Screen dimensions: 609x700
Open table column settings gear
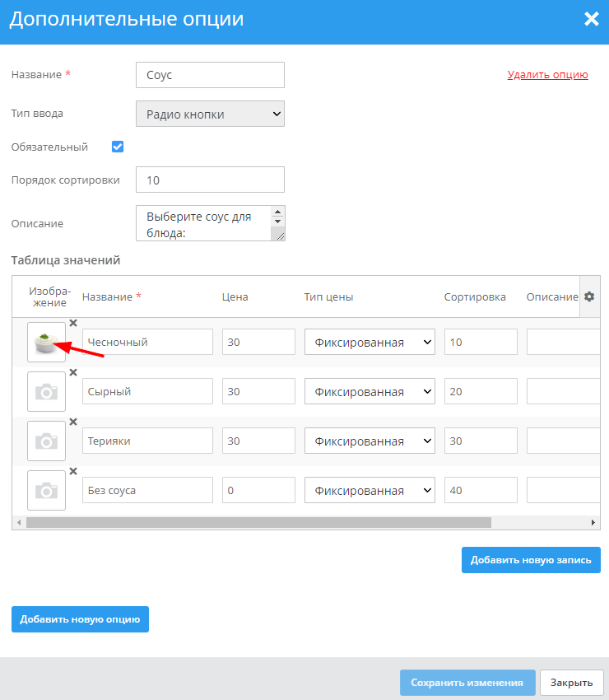click(589, 297)
